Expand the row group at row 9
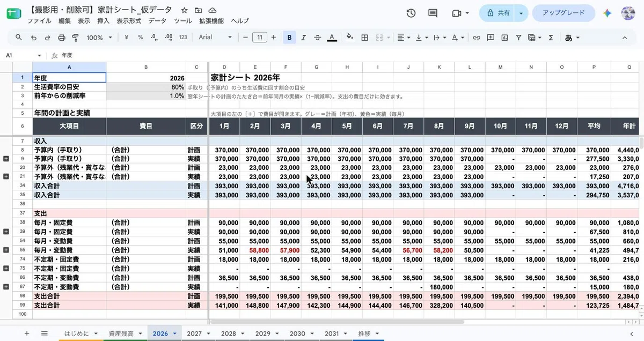The width and height of the screenshot is (644, 341). [6, 159]
